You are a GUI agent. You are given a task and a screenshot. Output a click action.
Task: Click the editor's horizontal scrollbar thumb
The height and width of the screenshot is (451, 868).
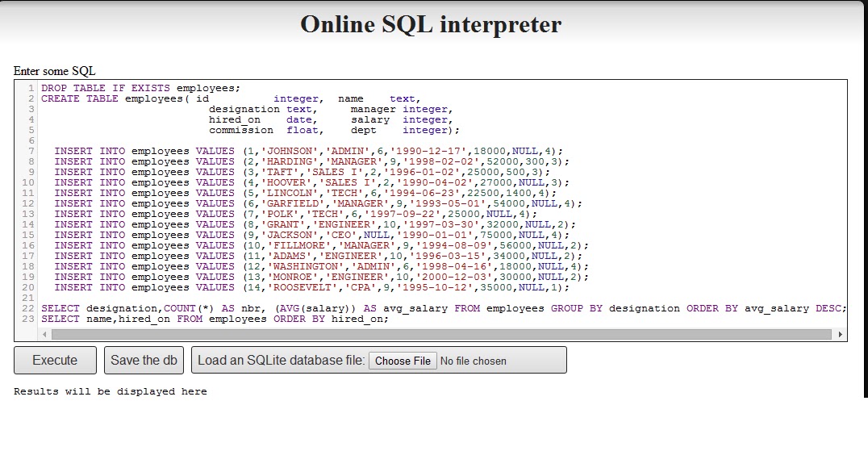[441, 334]
